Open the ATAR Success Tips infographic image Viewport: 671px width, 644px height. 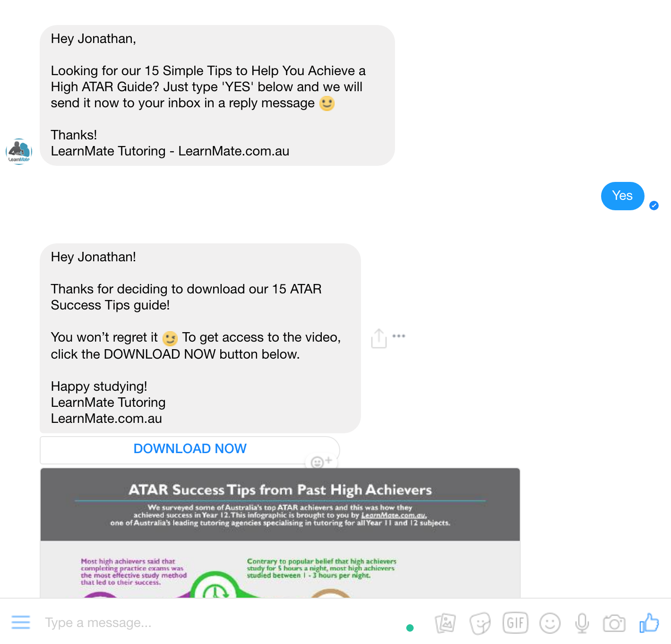point(280,533)
